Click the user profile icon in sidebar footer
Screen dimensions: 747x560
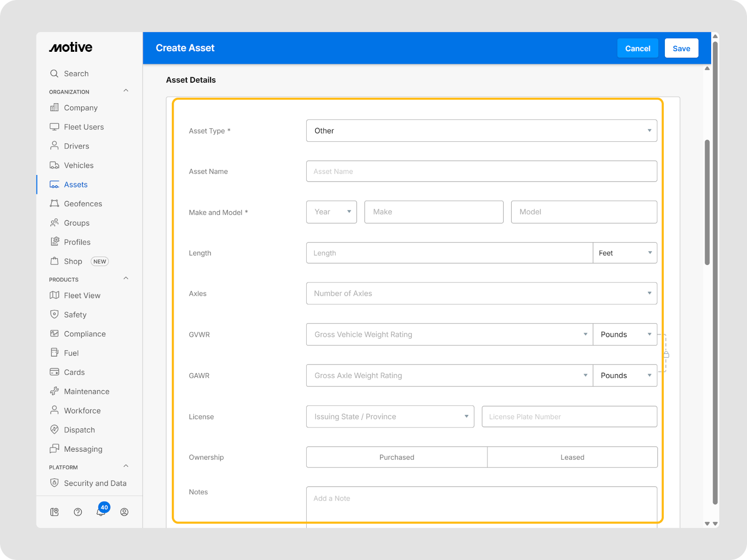pyautogui.click(x=124, y=512)
